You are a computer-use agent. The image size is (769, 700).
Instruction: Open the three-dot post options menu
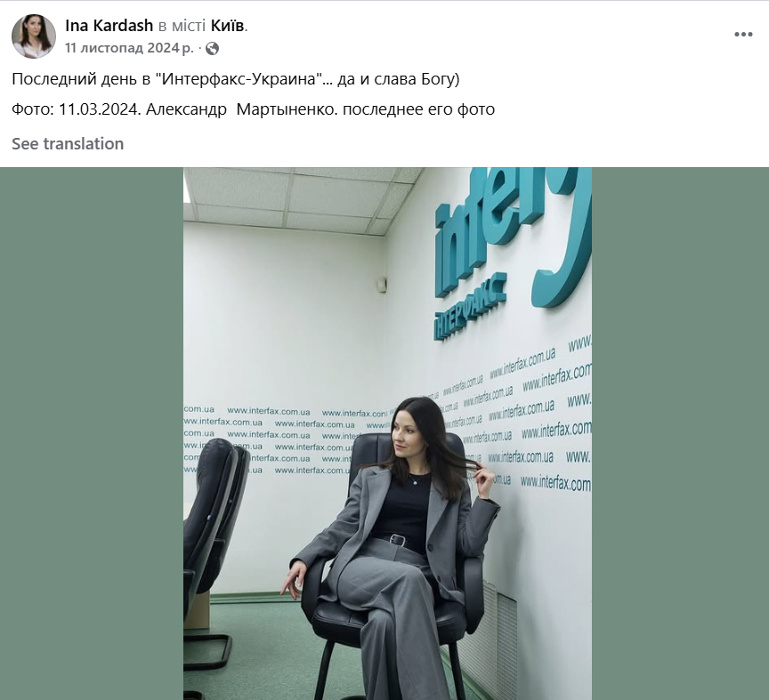point(743,35)
